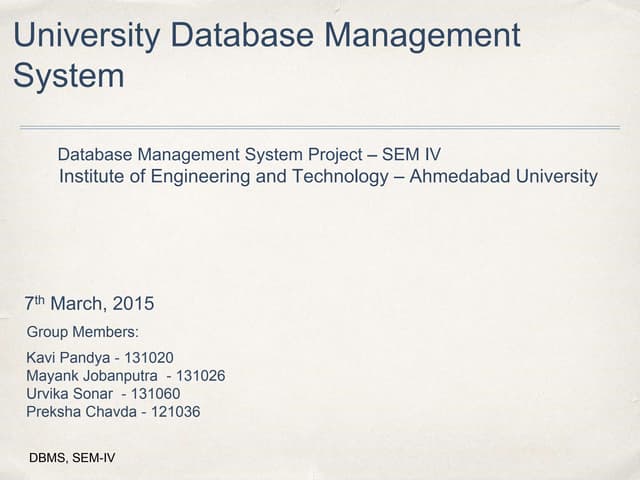Select roll number 131060
The height and width of the screenshot is (480, 640).
(x=155, y=394)
